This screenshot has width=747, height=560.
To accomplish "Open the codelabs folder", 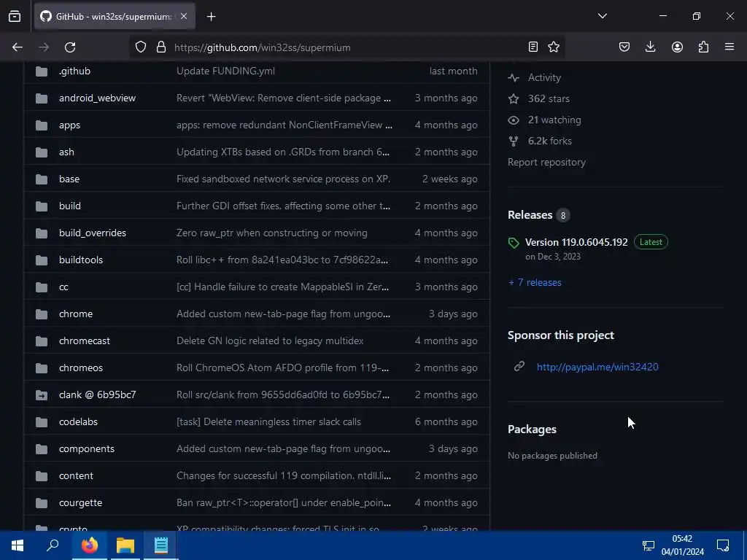I will pos(78,422).
